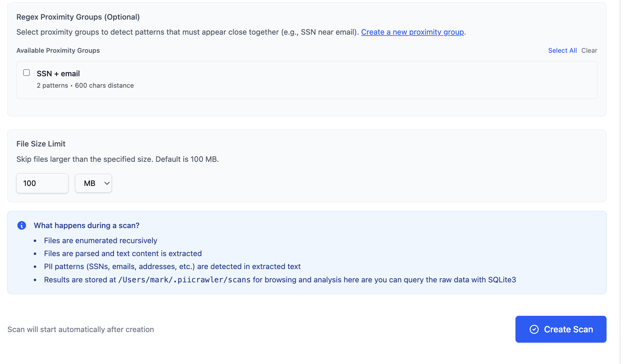Enable the SSN + email proximity group checkbox
621x364 pixels.
27,73
